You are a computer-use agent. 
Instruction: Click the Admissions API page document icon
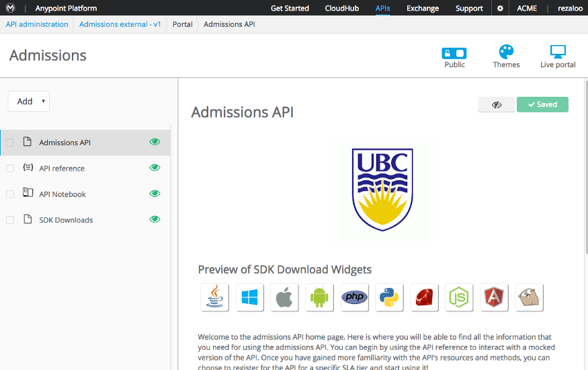[28, 141]
